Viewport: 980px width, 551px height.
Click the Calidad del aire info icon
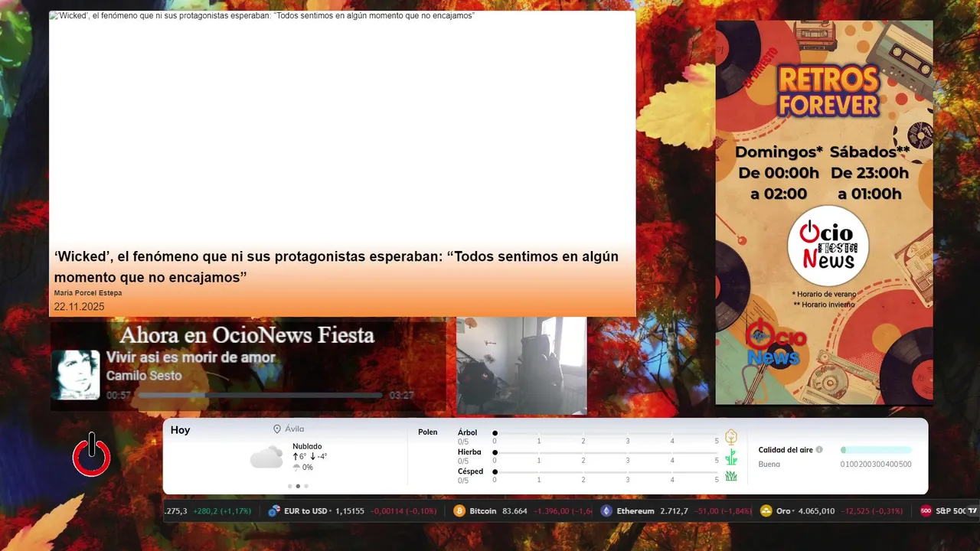click(x=819, y=450)
